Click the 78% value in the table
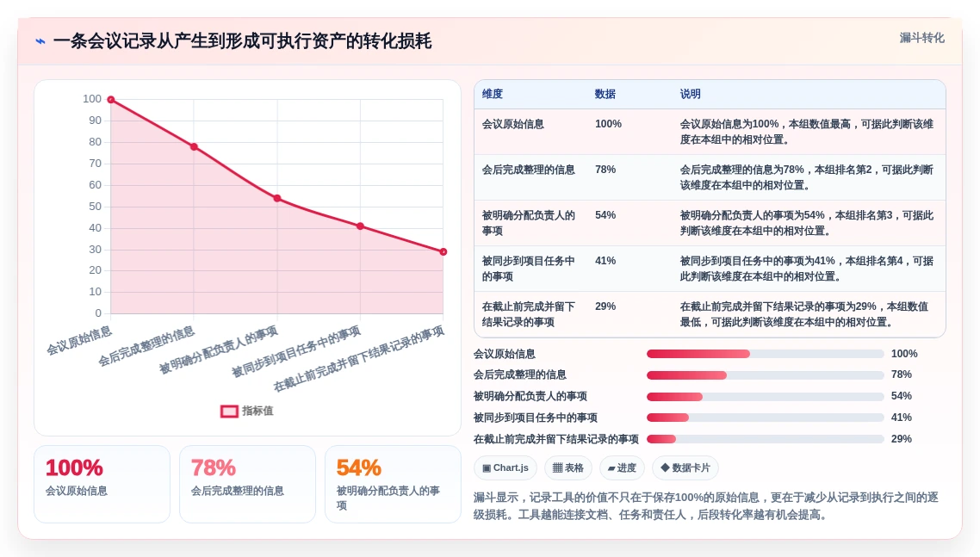Screen dimensions: 980x557 pyautogui.click(x=605, y=170)
